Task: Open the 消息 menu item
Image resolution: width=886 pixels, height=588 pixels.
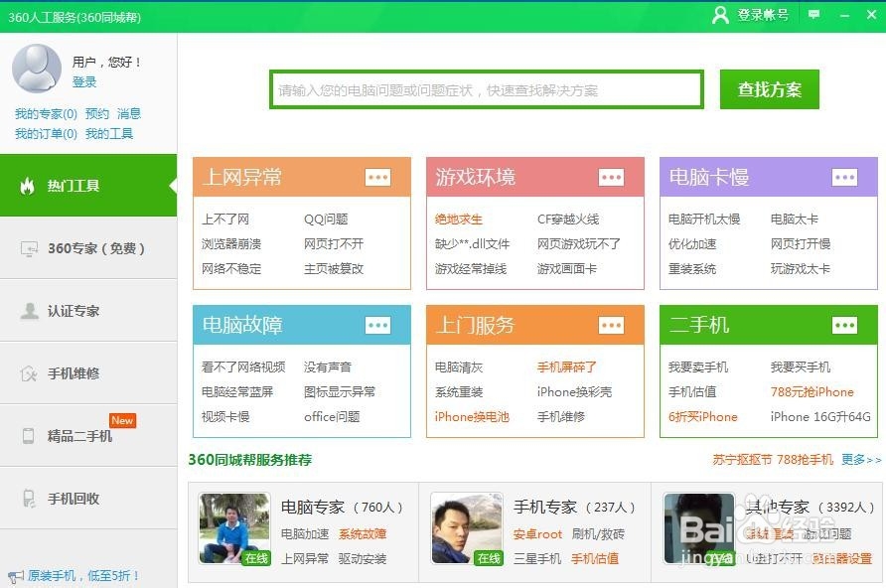Action: 130,114
